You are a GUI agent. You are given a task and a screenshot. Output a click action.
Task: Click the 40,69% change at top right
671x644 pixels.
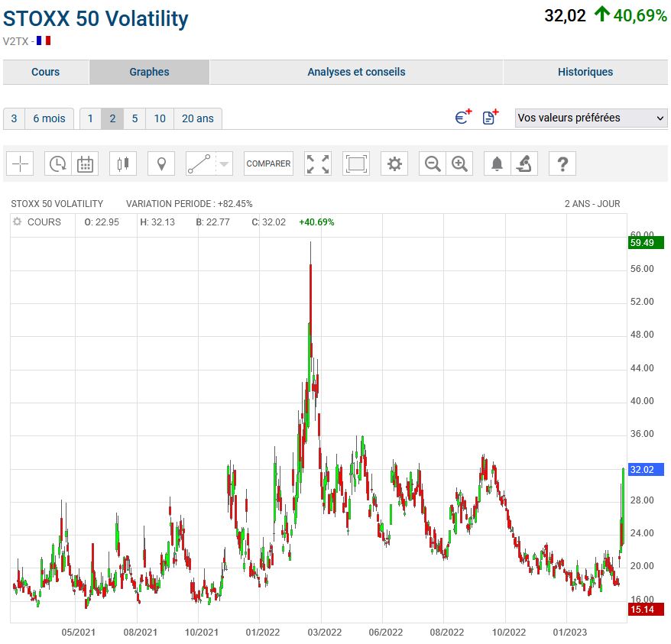(640, 16)
